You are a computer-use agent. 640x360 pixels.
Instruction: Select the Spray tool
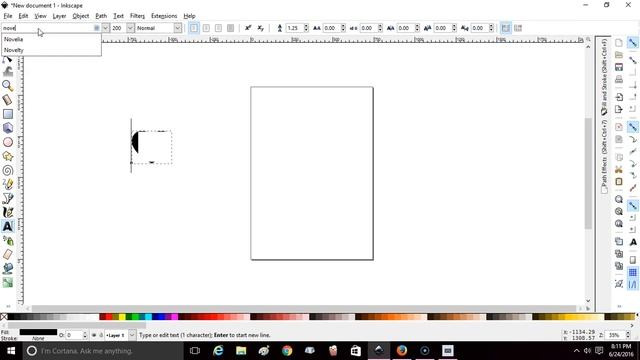[7, 240]
